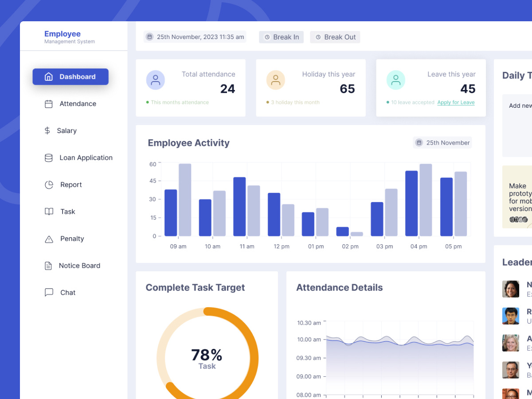
Task: Select the Notice Board document icon
Action: click(48, 265)
